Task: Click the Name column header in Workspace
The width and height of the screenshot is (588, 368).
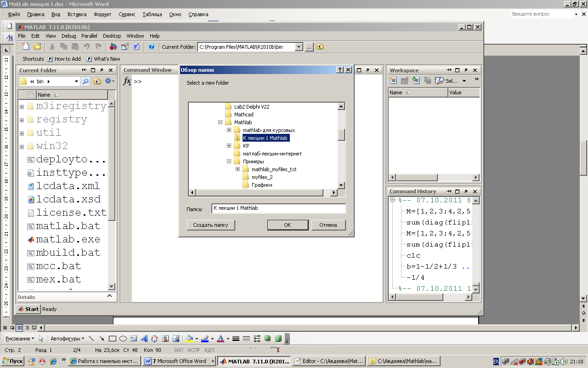Action: coord(418,92)
